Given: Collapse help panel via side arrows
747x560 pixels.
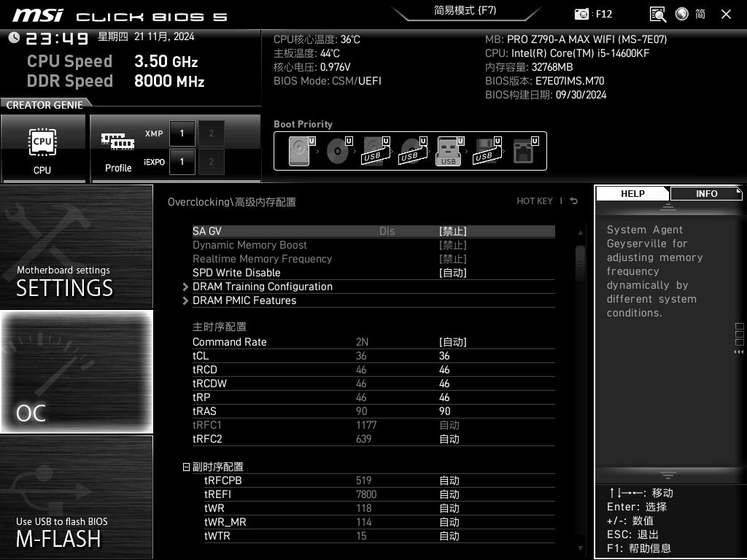Looking at the screenshot, I should coord(739,352).
